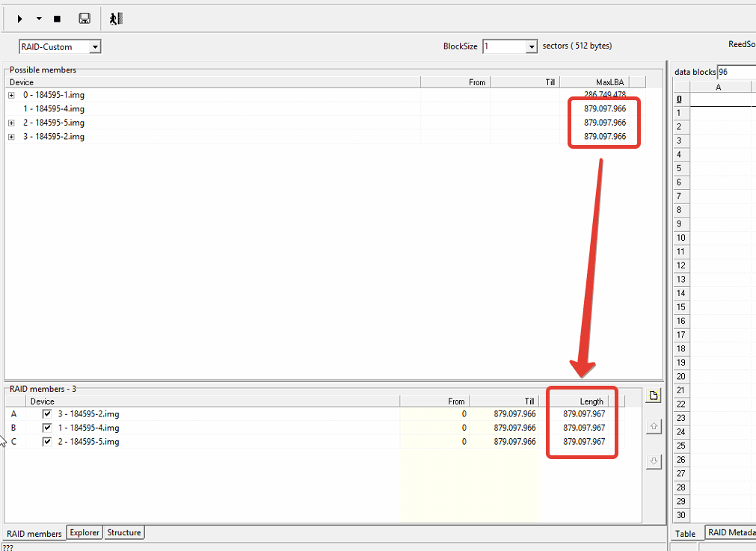This screenshot has width=756, height=551.
Task: Click the Save floppy disk icon
Action: 84,19
